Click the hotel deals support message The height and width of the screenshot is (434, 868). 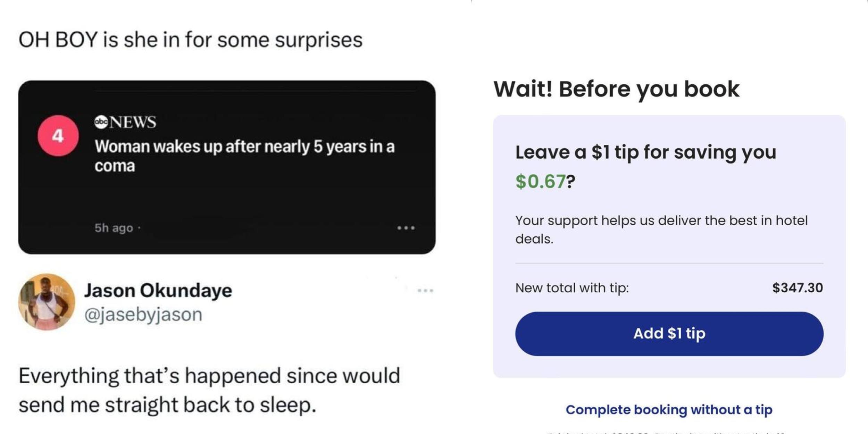[x=661, y=229]
